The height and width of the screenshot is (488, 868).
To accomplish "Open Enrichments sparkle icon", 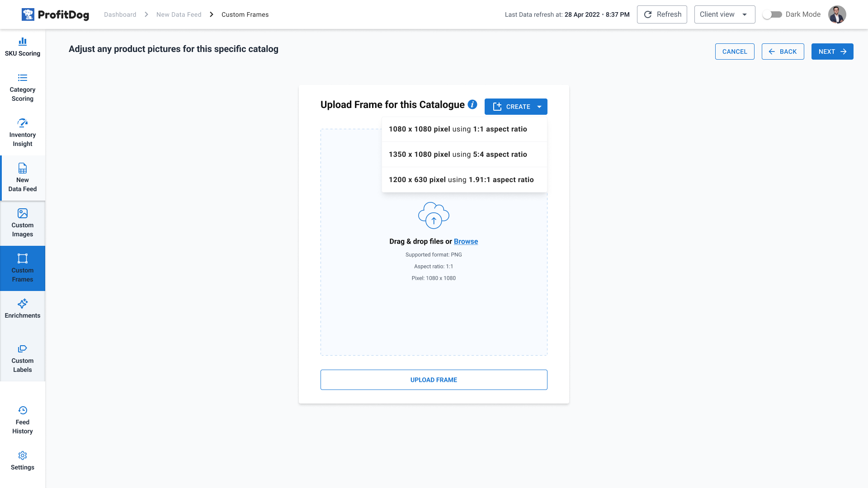I will [23, 303].
